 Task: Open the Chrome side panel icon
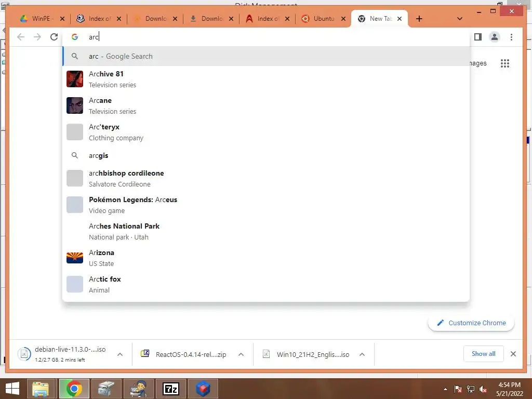click(478, 37)
